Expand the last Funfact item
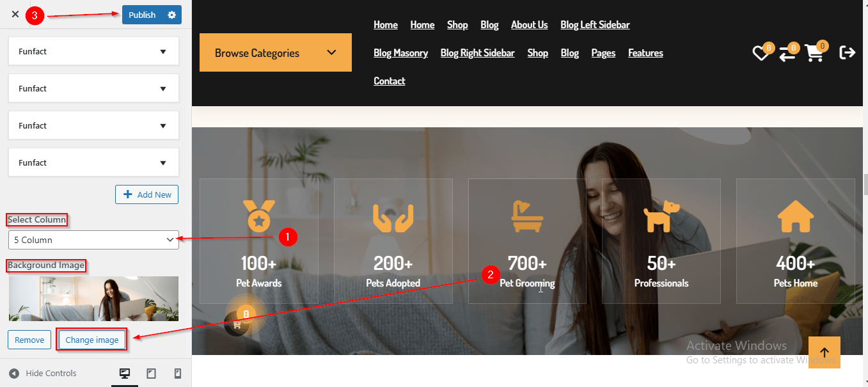The image size is (868, 387). pyautogui.click(x=93, y=163)
